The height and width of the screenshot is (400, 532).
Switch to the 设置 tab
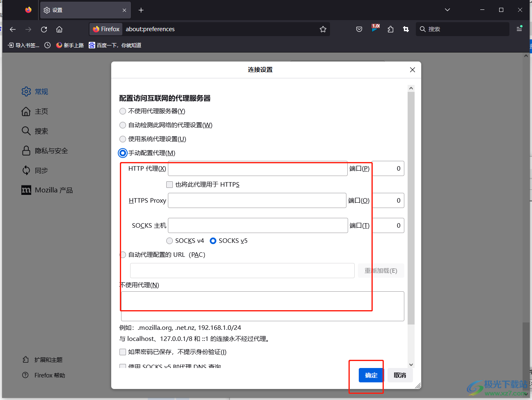click(85, 10)
